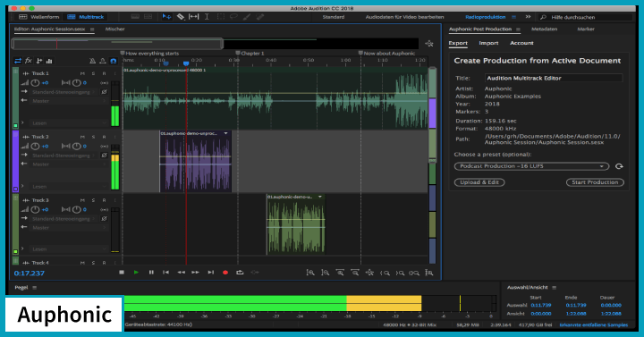Click the Track 3 volume knob
The height and width of the screenshot is (337, 644).
35,209
